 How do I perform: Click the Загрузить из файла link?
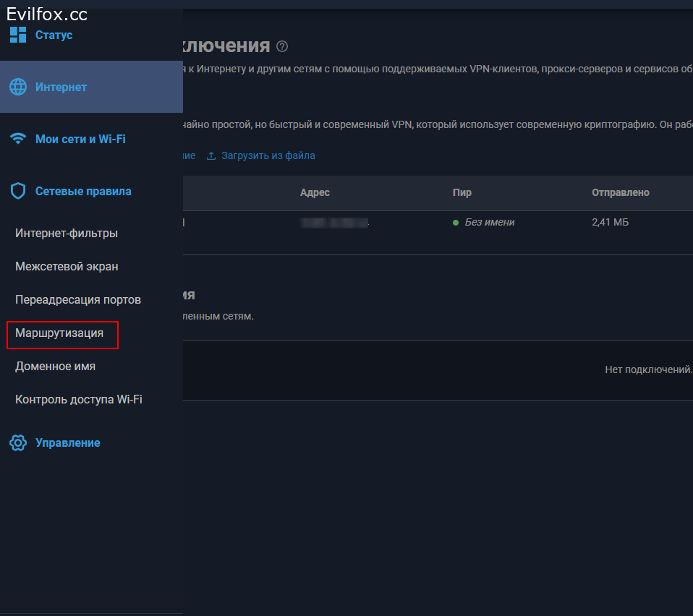pos(268,156)
